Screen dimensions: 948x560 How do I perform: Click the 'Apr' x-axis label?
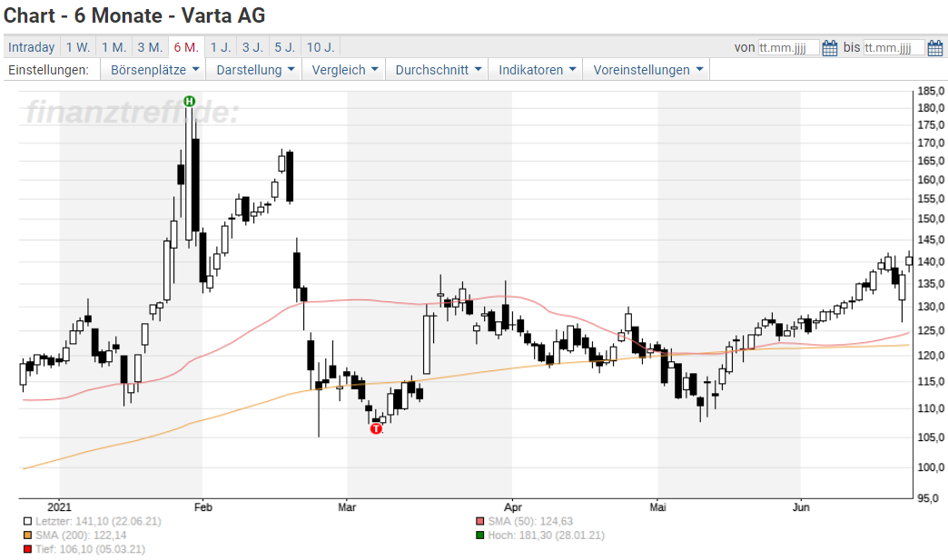pyautogui.click(x=513, y=507)
